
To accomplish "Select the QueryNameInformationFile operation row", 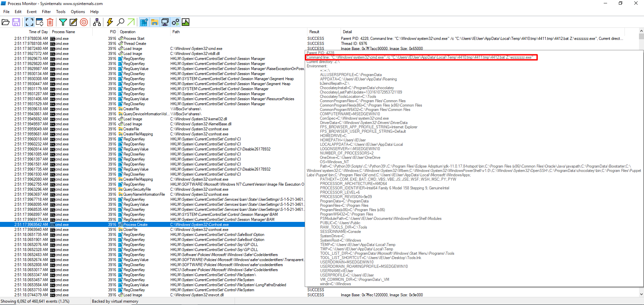I will (x=152, y=194).
